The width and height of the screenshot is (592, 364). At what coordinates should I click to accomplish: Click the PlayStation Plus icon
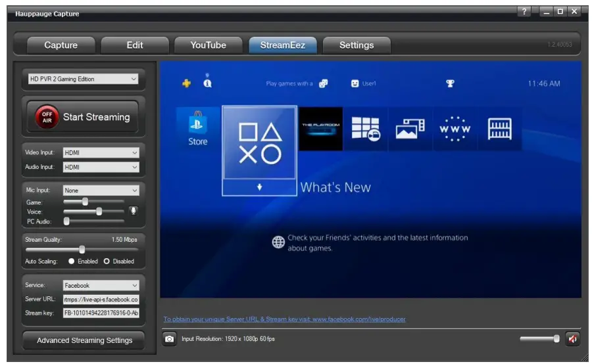[x=187, y=83]
